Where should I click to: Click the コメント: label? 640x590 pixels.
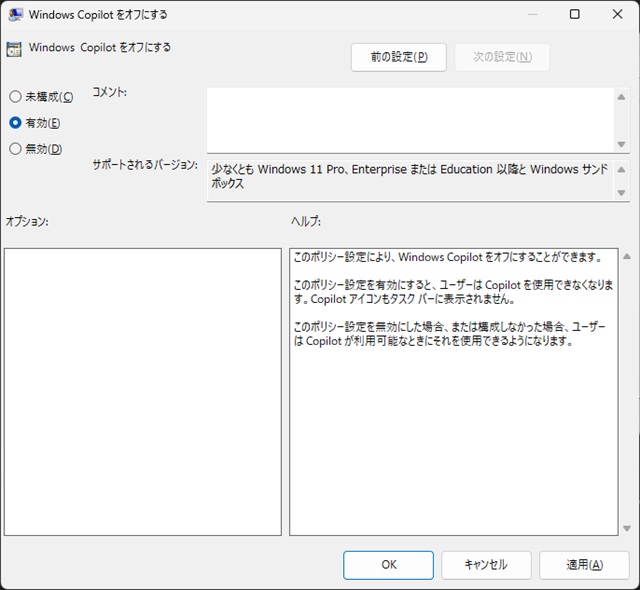(x=109, y=92)
